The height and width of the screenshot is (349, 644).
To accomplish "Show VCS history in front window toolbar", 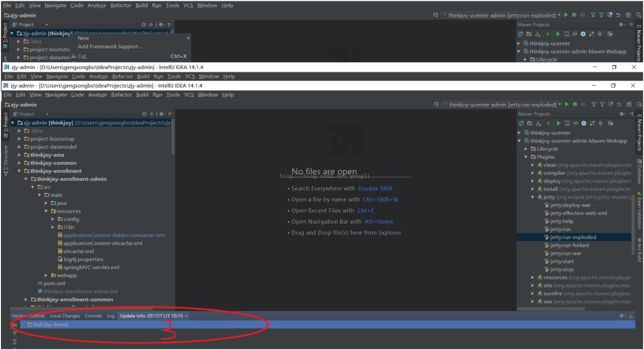I will (x=611, y=104).
